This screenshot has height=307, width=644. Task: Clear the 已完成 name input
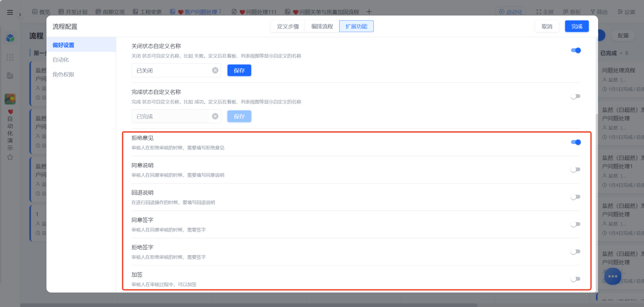tap(215, 117)
